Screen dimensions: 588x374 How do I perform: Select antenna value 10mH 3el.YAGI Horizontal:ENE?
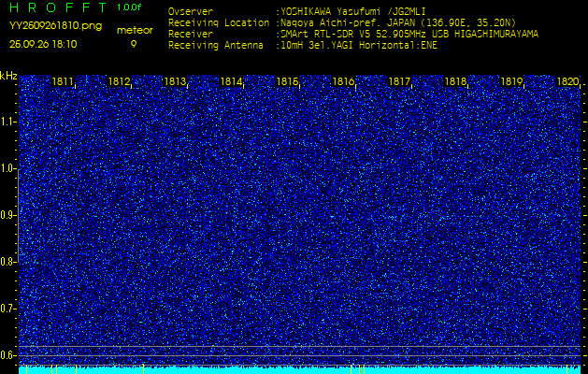coord(359,46)
